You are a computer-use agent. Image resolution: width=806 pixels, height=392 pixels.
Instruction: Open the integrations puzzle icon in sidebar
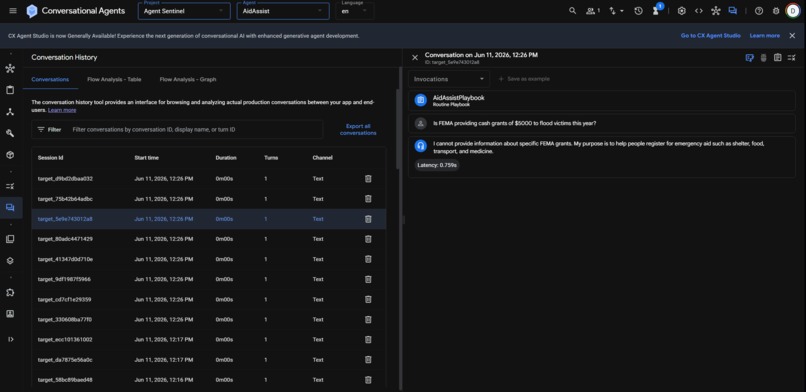point(10,292)
